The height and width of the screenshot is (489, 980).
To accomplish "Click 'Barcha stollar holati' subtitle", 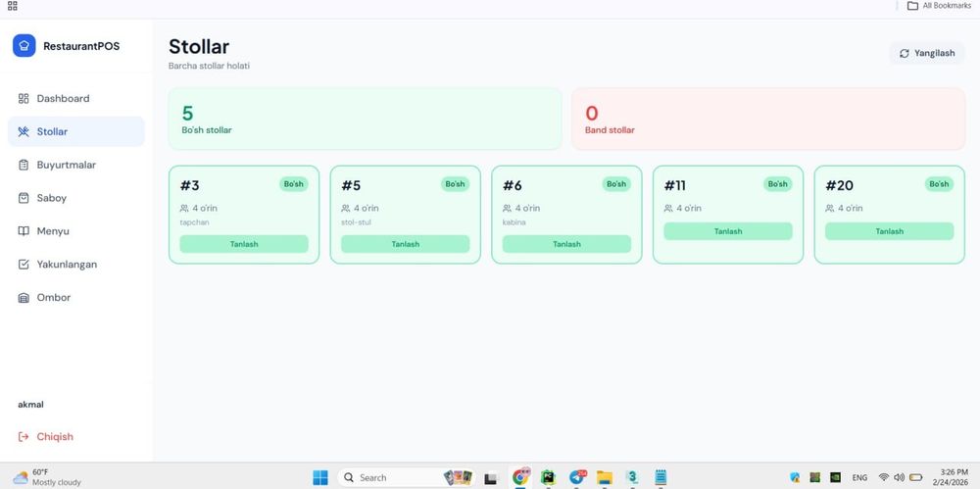I will click(x=209, y=66).
